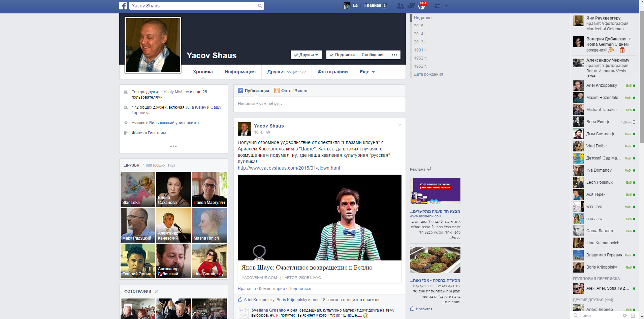Viewport: 644px width, 319px height.
Task: Open messages icon in top bar
Action: click(411, 6)
